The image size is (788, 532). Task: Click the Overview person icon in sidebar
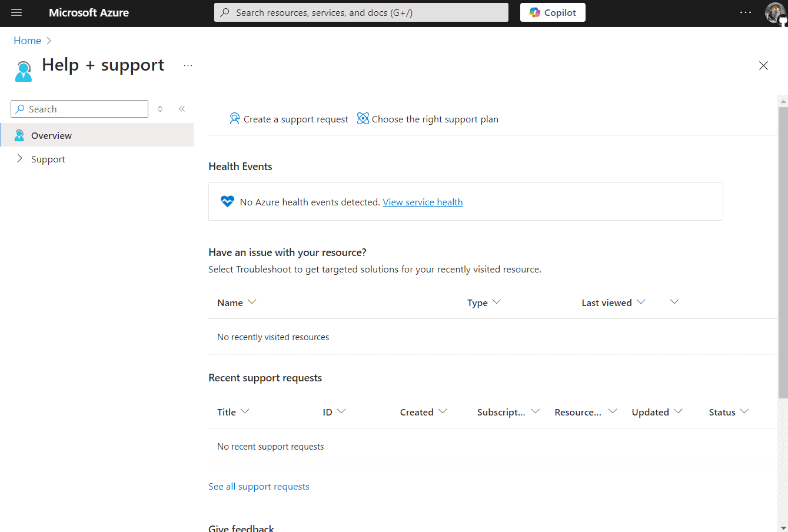(x=19, y=135)
